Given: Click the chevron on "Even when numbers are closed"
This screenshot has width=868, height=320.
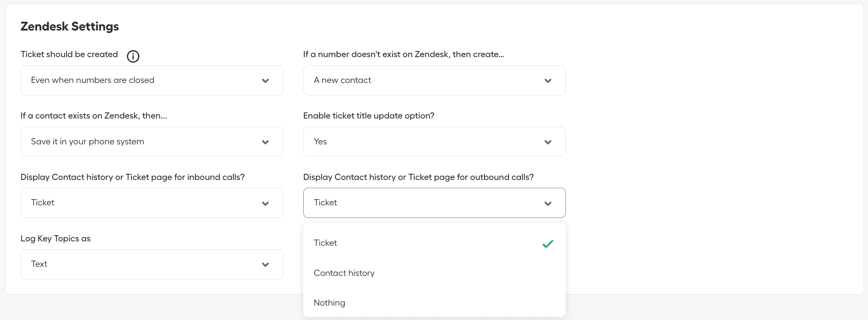Looking at the screenshot, I should tap(265, 80).
